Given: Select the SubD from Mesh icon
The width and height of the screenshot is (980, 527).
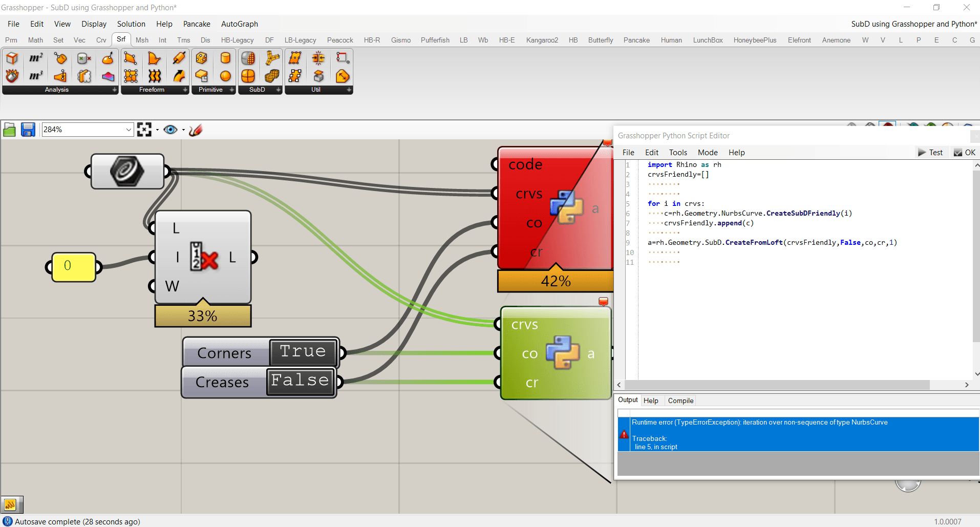Looking at the screenshot, I should [248, 58].
